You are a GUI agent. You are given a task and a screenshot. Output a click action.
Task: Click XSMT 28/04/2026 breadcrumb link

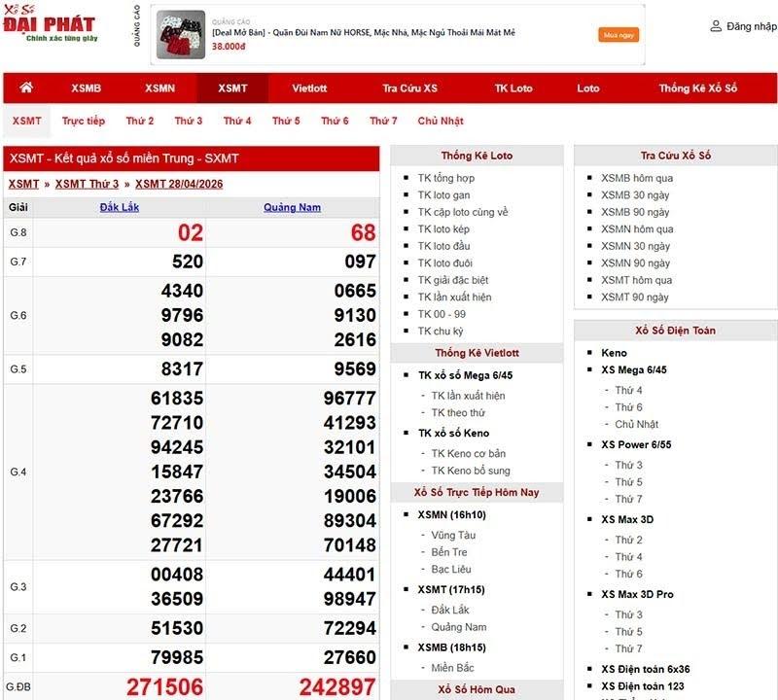179,184
